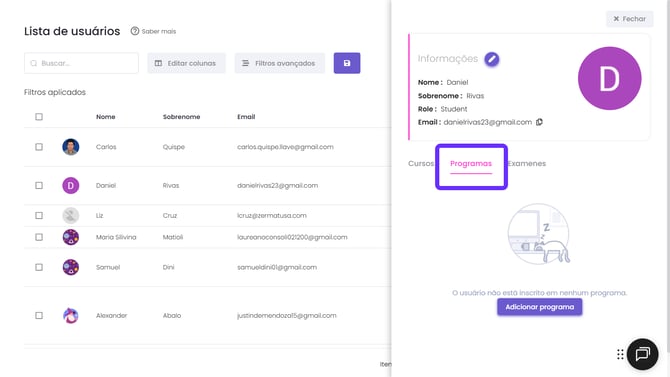Image resolution: width=670 pixels, height=377 pixels.
Task: Check the box for Liz Cruz
Action: [x=39, y=215]
